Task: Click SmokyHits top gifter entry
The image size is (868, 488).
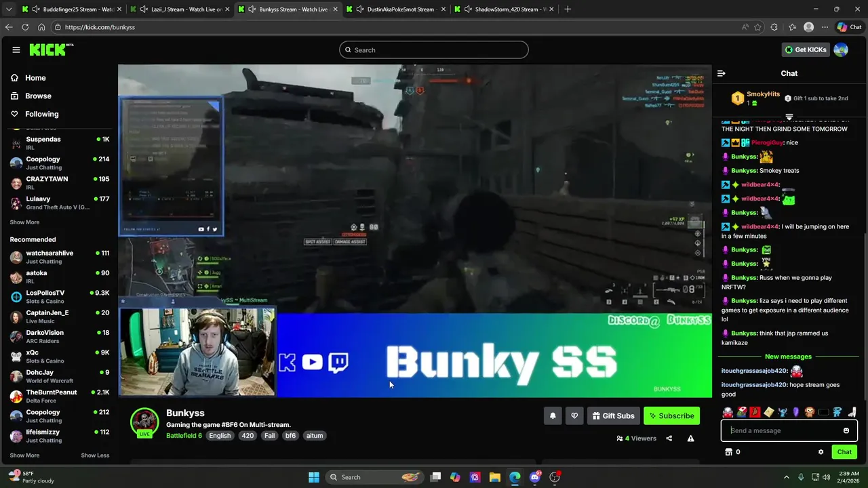Action: (755, 98)
